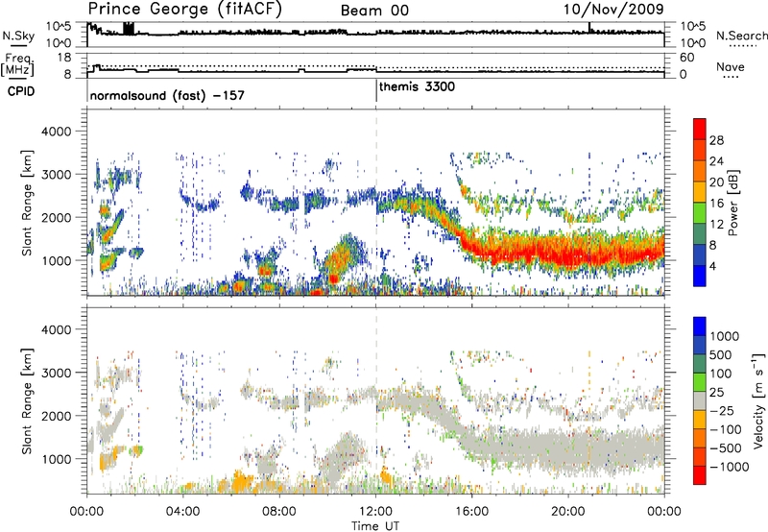Screen dimensions: 768x532
Task: Click the "themis 3300" CPID text
Action: point(417,86)
